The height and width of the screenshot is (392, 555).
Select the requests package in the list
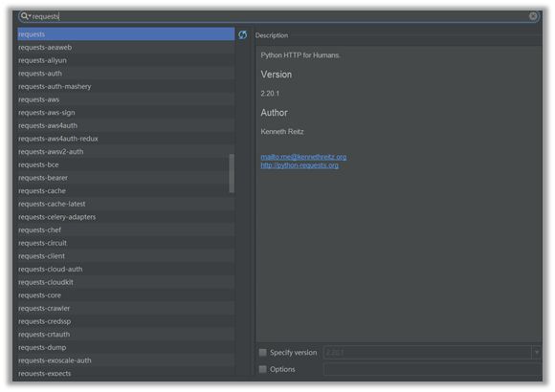click(126, 34)
